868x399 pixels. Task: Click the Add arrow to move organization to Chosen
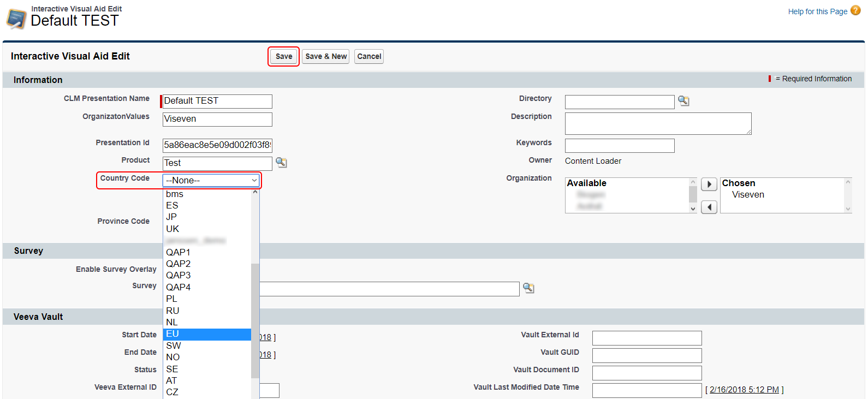(709, 184)
